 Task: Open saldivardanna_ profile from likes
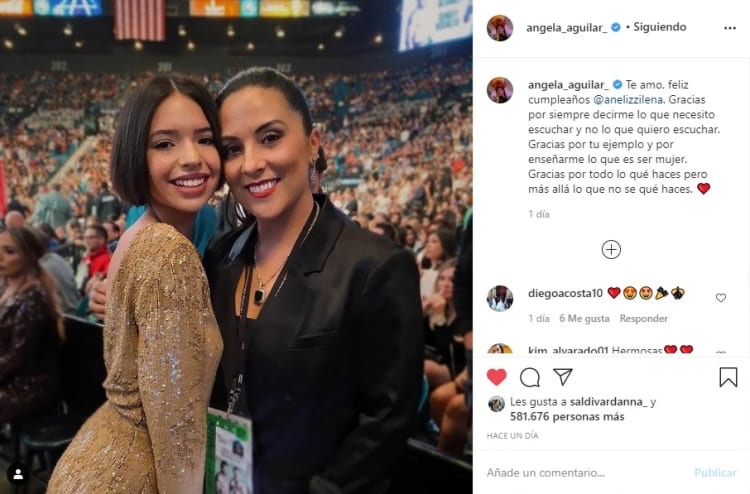[x=608, y=402]
